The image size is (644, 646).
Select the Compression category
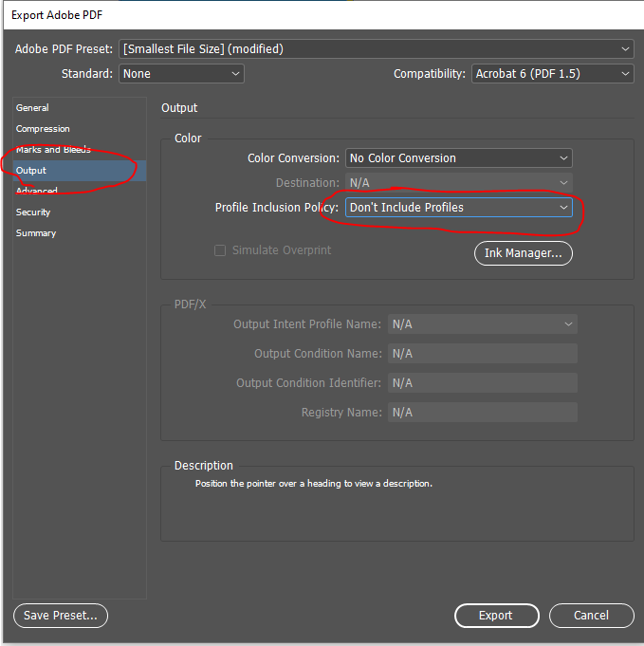(x=80, y=129)
